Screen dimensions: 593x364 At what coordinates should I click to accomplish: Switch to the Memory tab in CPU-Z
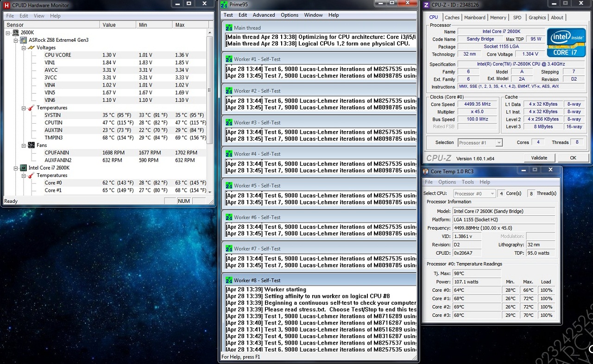(x=498, y=18)
